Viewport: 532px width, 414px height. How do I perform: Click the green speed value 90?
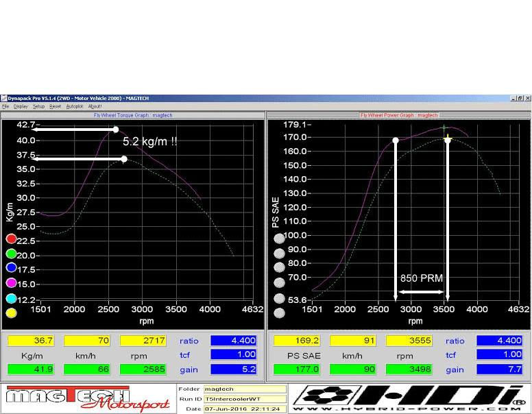353,369
